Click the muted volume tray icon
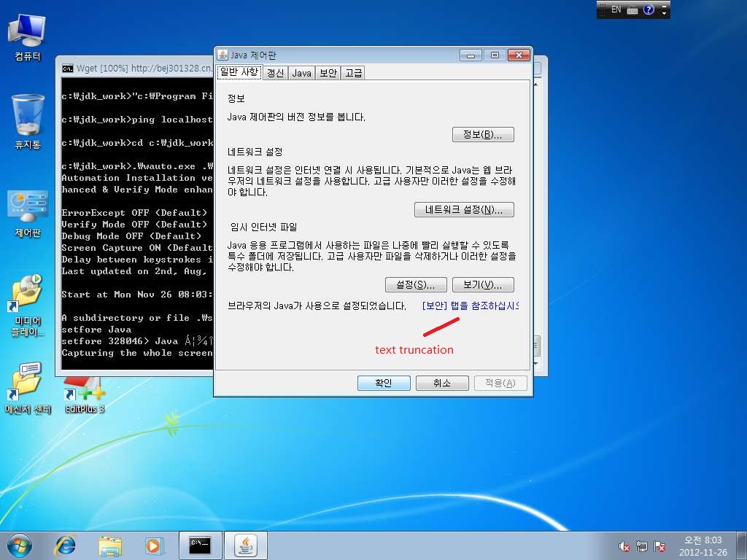The height and width of the screenshot is (560, 747). coord(624,546)
